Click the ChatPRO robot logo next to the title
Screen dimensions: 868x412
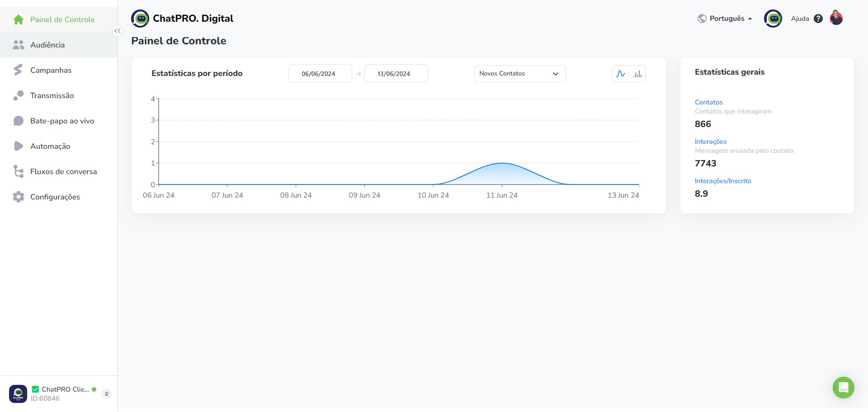(x=140, y=19)
